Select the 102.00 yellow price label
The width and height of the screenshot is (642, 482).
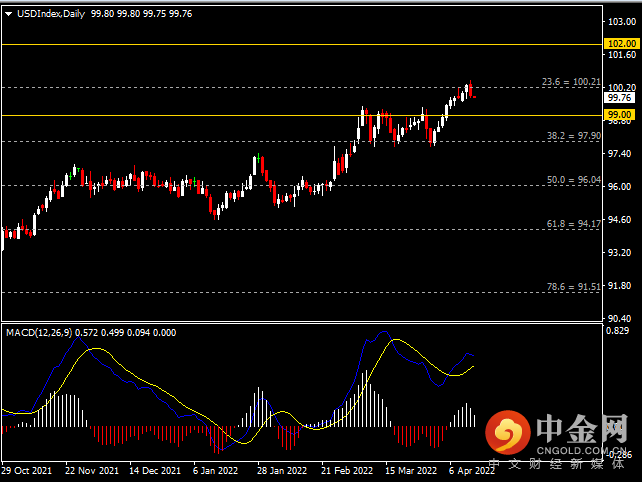[622, 43]
